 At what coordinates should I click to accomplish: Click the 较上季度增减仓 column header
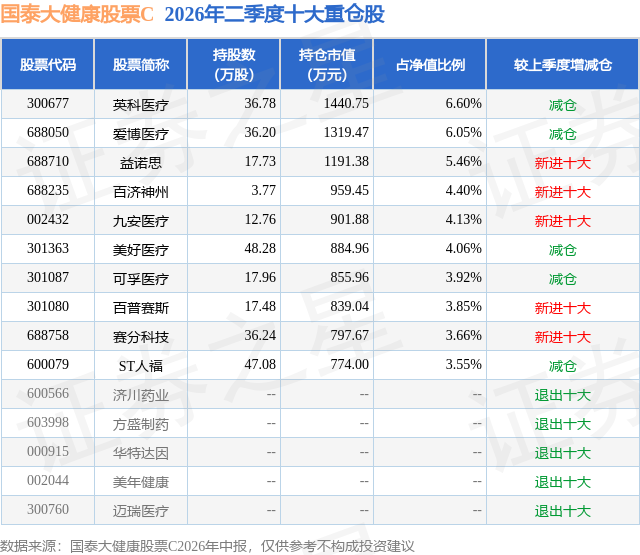(x=562, y=64)
